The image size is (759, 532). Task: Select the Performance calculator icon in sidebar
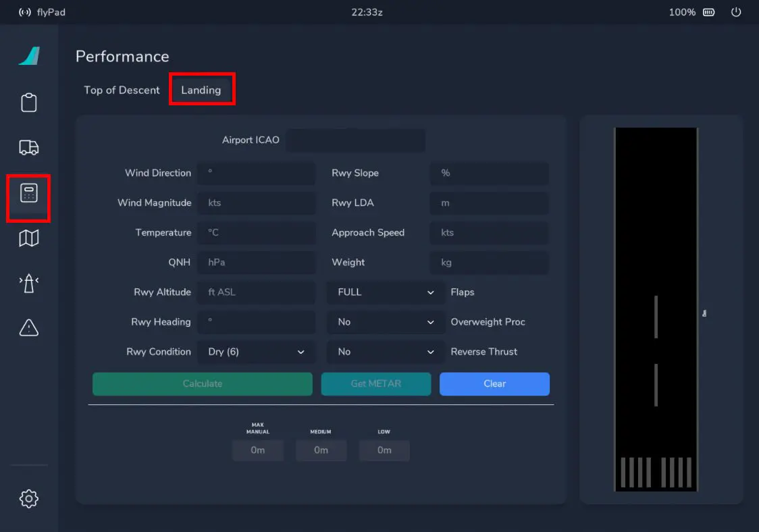pos(28,194)
